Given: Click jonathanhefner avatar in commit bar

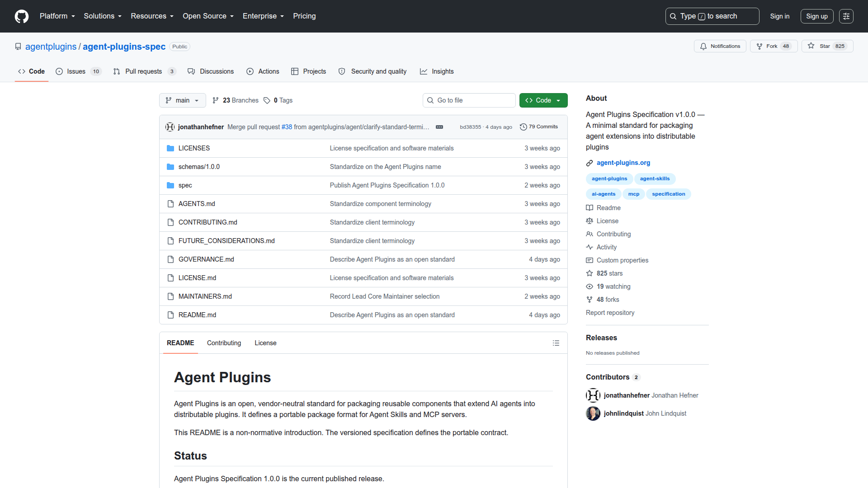Looking at the screenshot, I should (x=170, y=127).
